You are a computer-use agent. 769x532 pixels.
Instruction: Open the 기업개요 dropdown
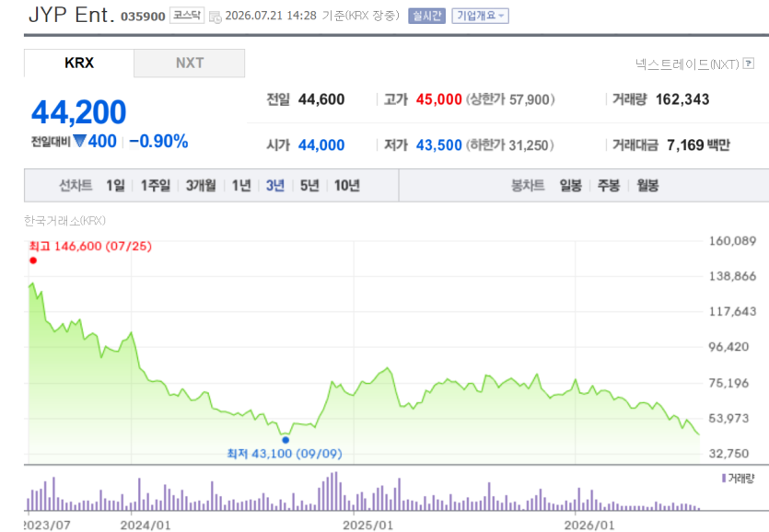tap(480, 17)
